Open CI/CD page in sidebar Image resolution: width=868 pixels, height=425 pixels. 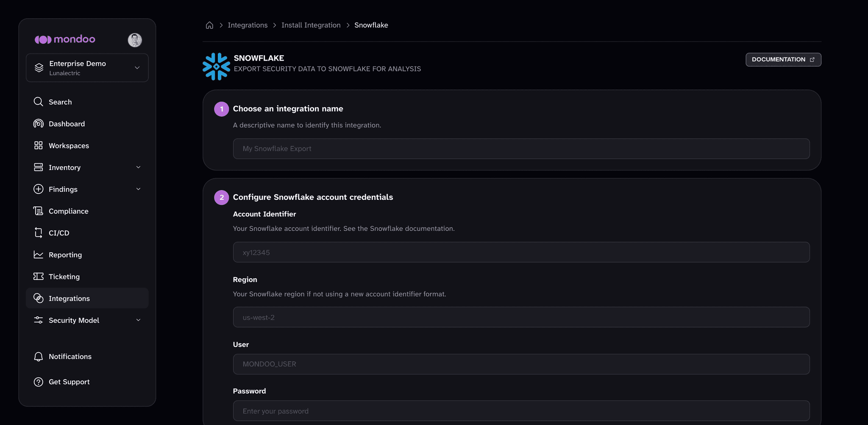click(87, 233)
